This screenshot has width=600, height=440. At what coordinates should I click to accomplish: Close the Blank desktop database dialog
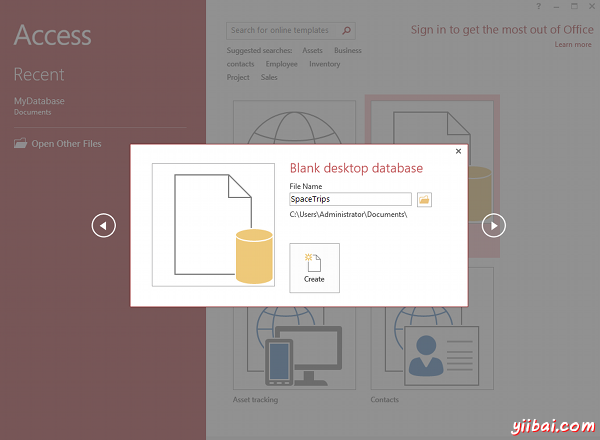pos(458,151)
